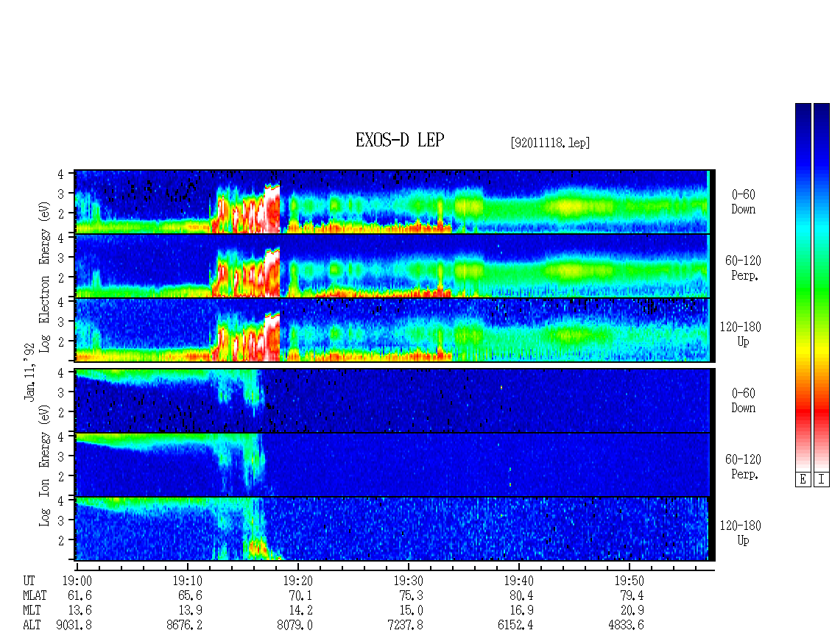Click MLAT value 70.1
This screenshot has height=644, width=832.
click(300, 595)
